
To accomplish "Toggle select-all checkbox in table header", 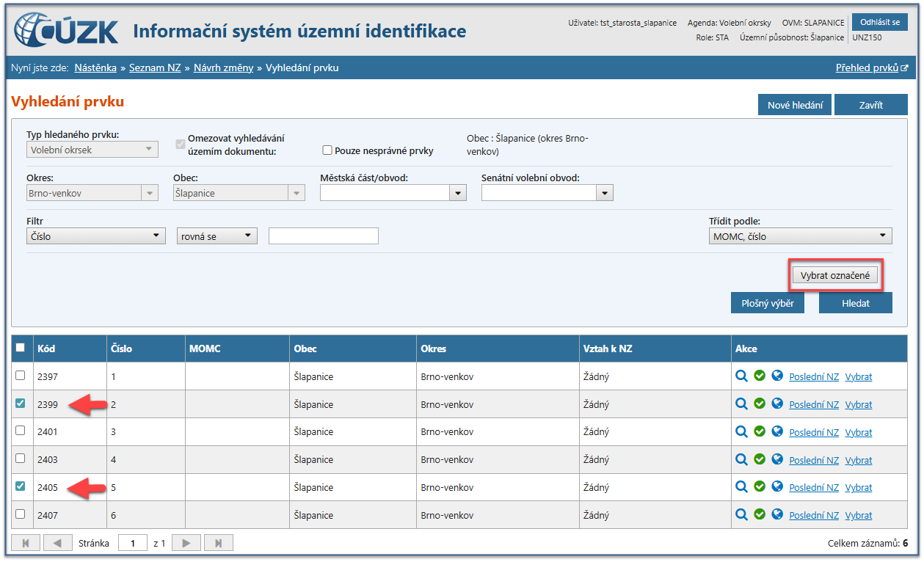I will (x=21, y=348).
